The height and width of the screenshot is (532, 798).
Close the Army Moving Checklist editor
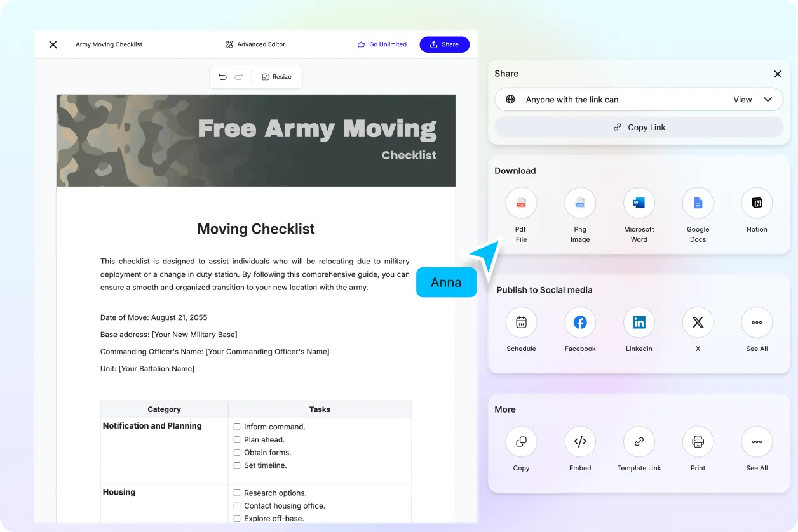coord(53,44)
